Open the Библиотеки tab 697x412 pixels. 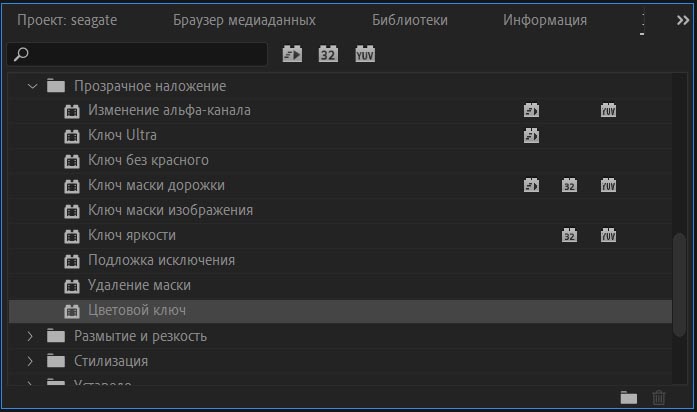(x=409, y=20)
